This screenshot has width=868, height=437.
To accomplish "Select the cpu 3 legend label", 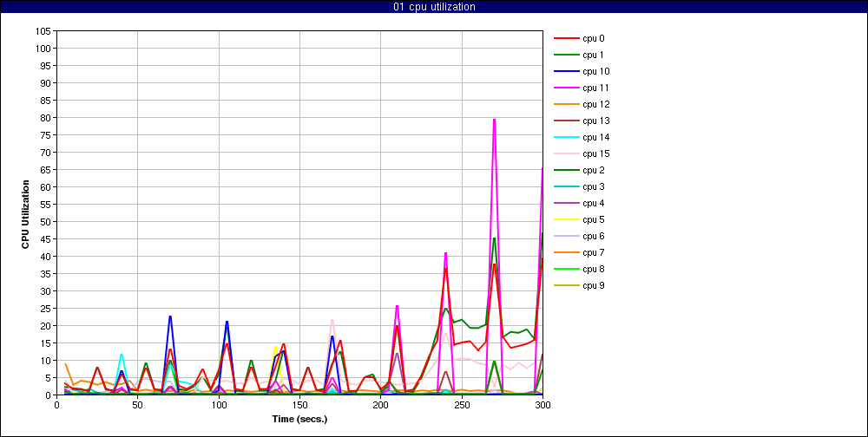I will pyautogui.click(x=593, y=187).
